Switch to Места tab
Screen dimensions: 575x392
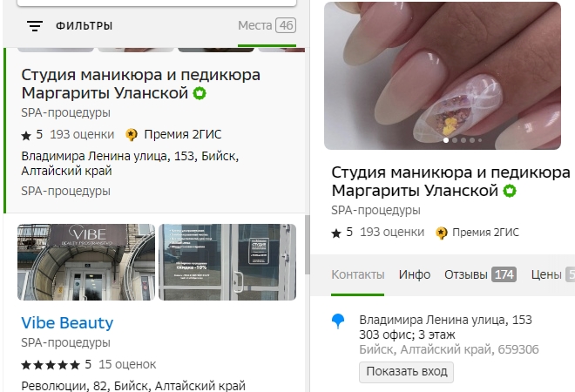tap(267, 25)
